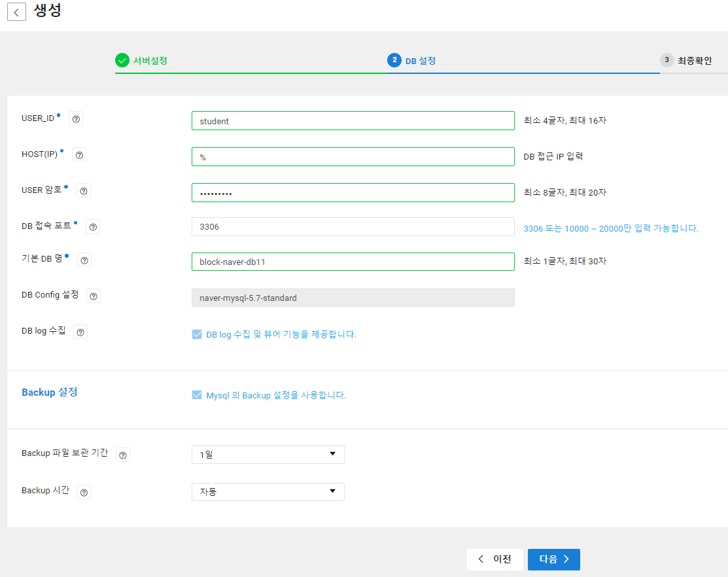The width and height of the screenshot is (728, 577).
Task: Open help tooltip for HOST(IP) field
Action: click(x=79, y=154)
